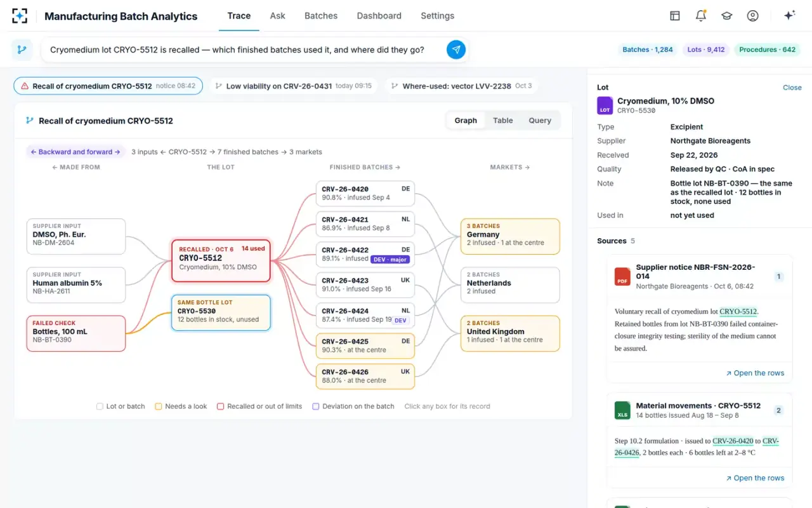
Task: Open the layout panel icon
Action: click(675, 16)
